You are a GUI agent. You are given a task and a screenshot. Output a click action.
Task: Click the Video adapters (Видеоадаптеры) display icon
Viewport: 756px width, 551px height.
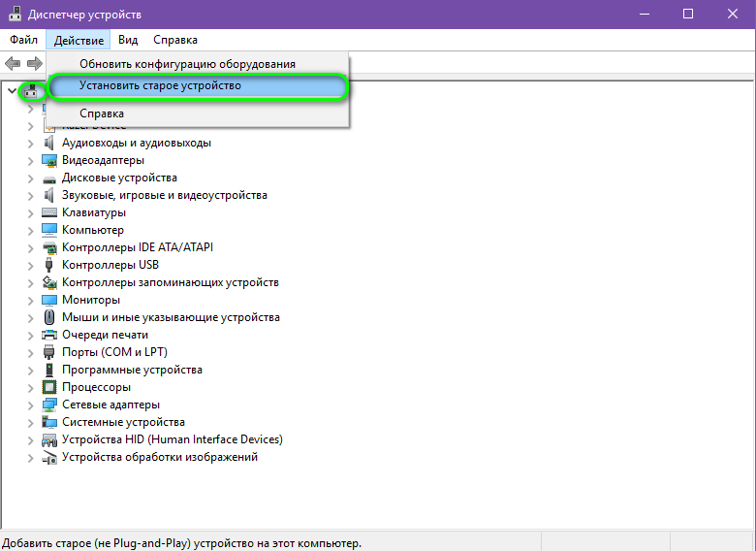point(49,160)
